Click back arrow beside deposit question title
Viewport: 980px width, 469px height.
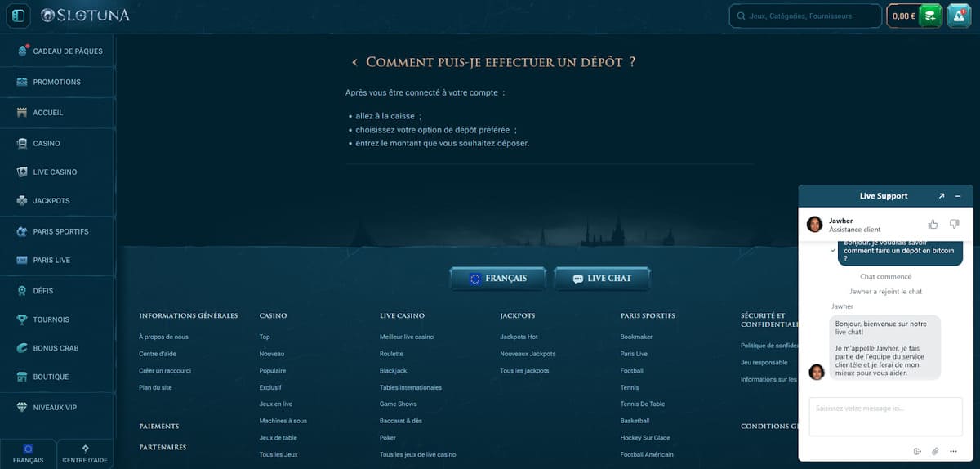pyautogui.click(x=354, y=63)
